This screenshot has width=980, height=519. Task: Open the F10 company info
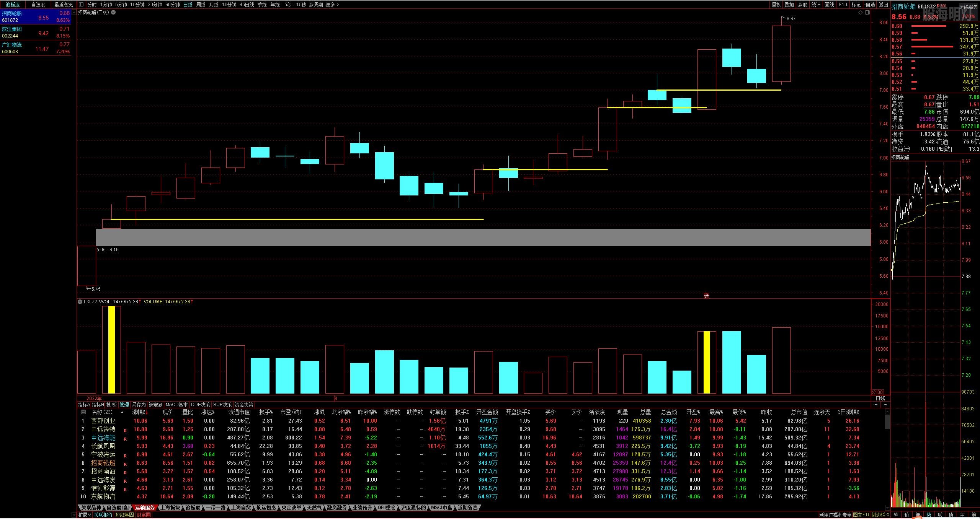pos(843,5)
